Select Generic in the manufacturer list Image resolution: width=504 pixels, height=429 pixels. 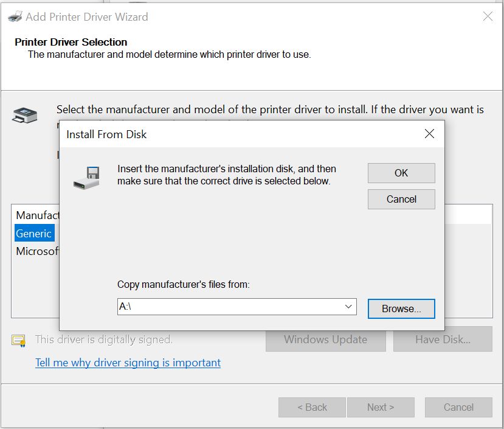[34, 234]
